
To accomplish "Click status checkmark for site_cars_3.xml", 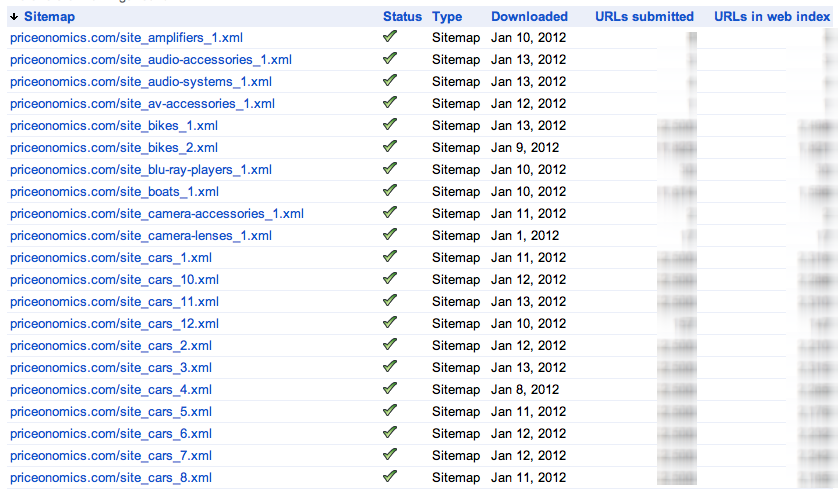I will [x=390, y=366].
